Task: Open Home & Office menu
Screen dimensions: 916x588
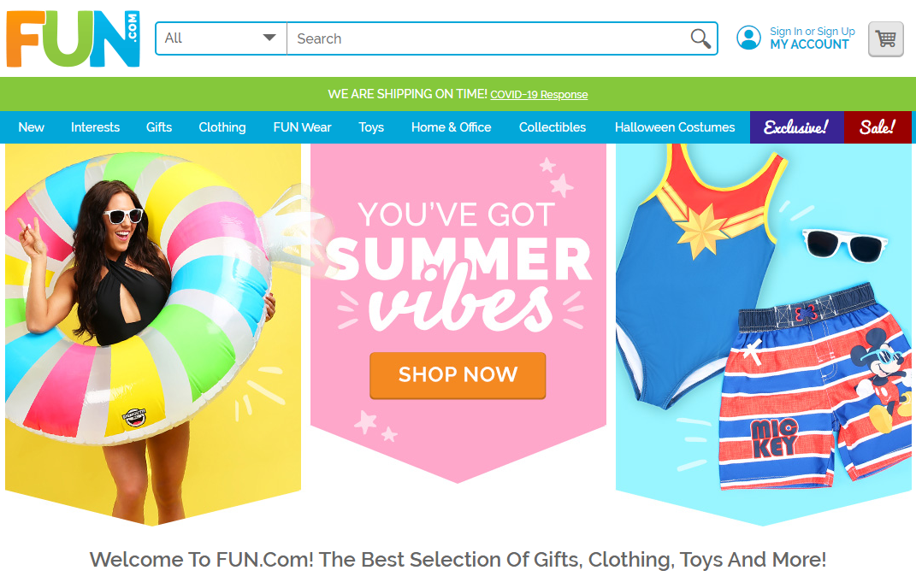Action: 451,127
